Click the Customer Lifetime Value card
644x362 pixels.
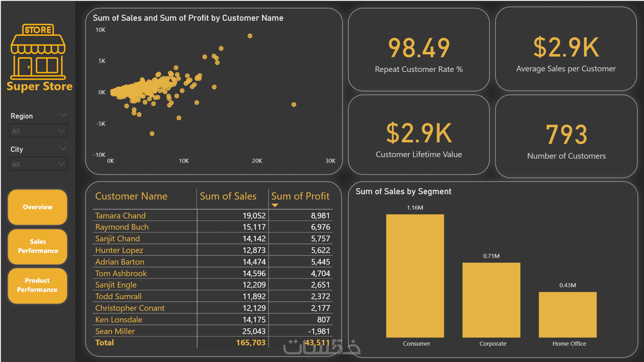[x=419, y=135]
